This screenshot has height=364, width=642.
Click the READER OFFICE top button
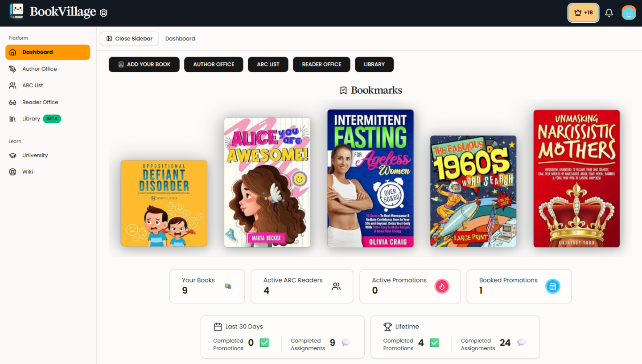pos(321,64)
